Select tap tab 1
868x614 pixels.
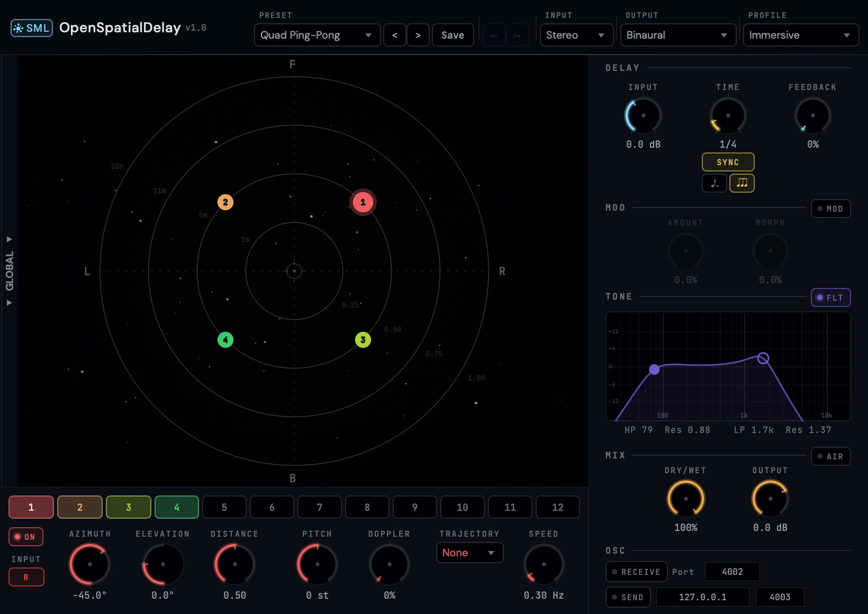click(31, 508)
